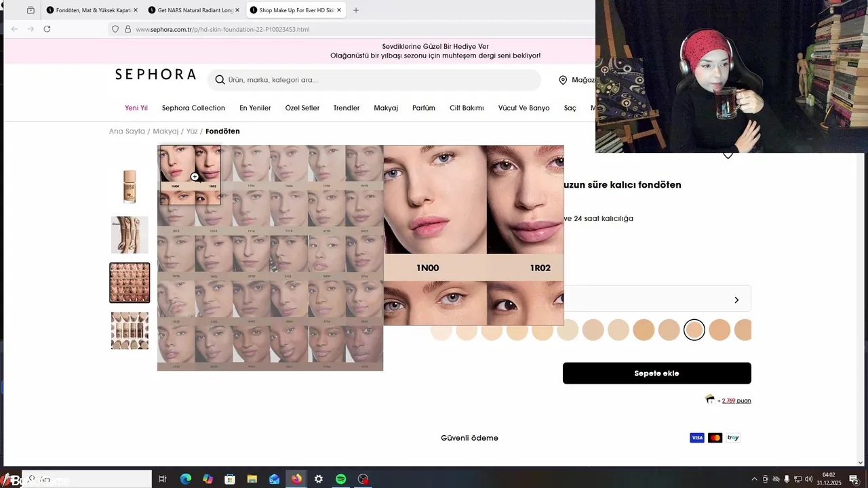Open the Parfüm menu
Viewport: 868px width, 488px height.
point(424,108)
